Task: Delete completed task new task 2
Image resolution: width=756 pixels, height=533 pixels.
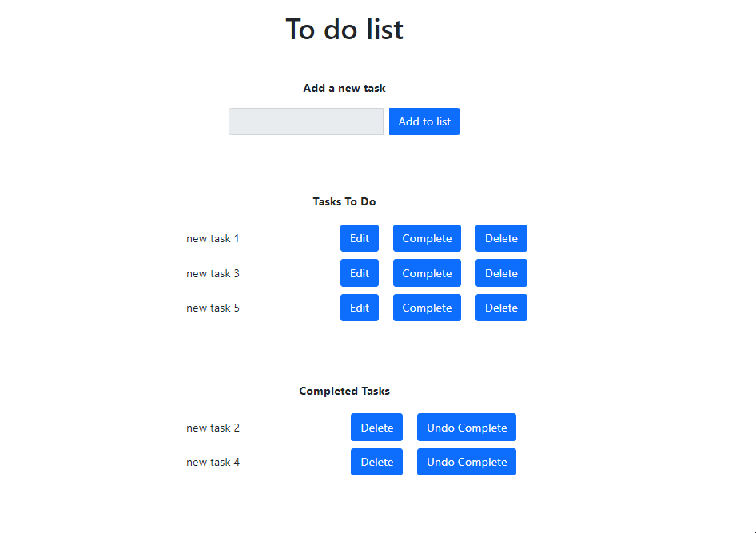Action: (x=376, y=427)
